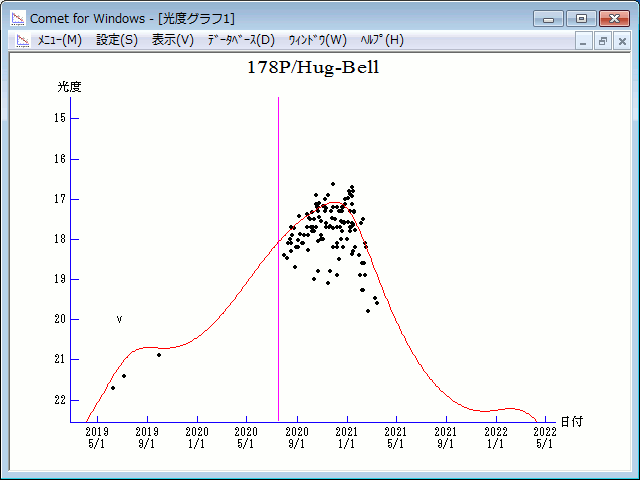Click the magnitude 17 axis label

tap(60, 199)
